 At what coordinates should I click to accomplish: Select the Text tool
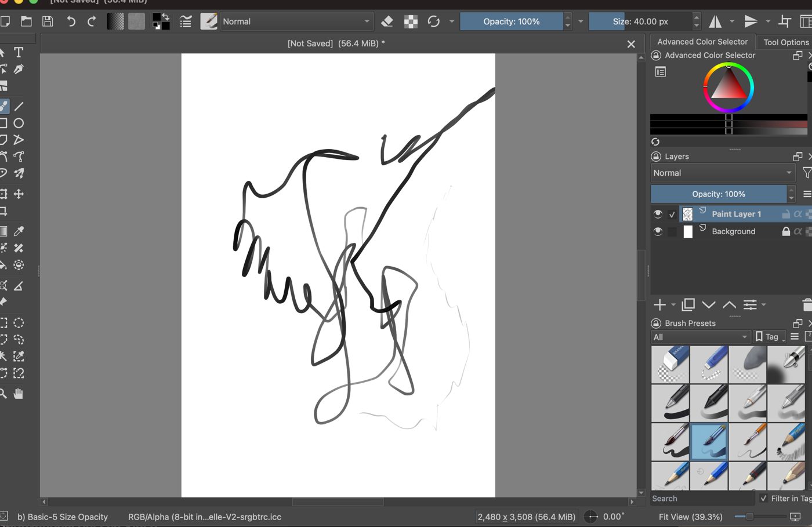pos(19,52)
